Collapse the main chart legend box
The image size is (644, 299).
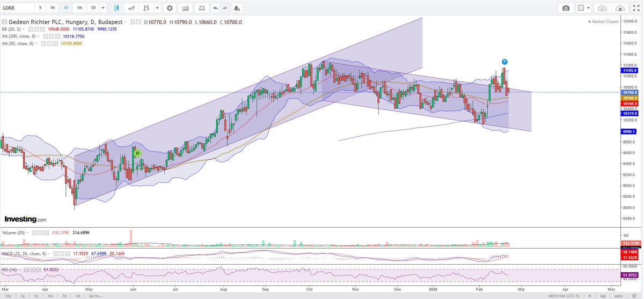(4, 22)
